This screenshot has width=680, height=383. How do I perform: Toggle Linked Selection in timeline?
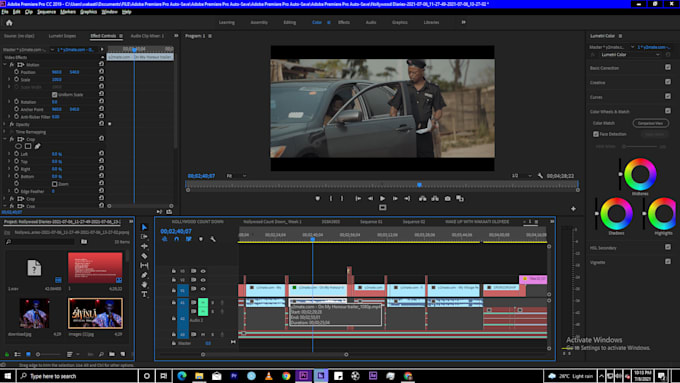[x=189, y=239]
